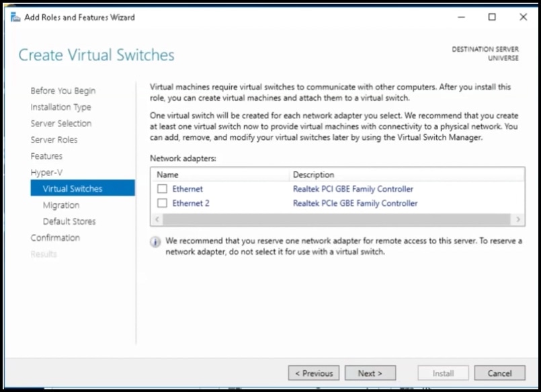Click the Ethernet 2 adapter name
Image resolution: width=541 pixels, height=392 pixels.
point(190,204)
